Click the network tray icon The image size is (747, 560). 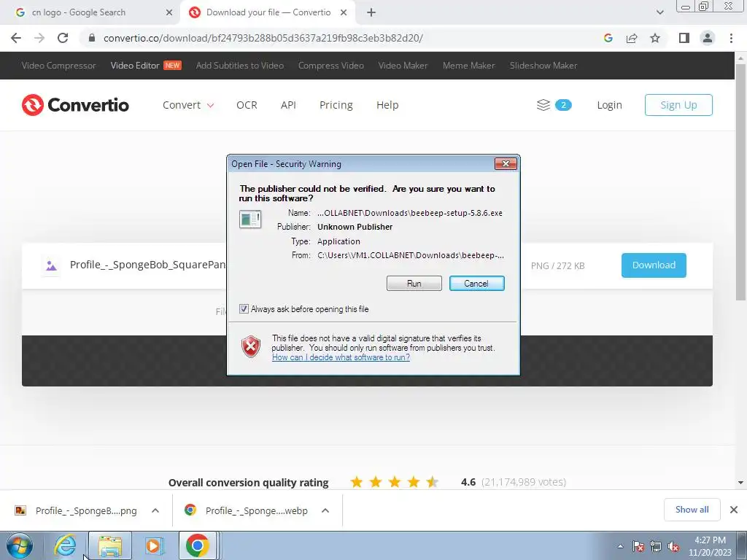[656, 547]
